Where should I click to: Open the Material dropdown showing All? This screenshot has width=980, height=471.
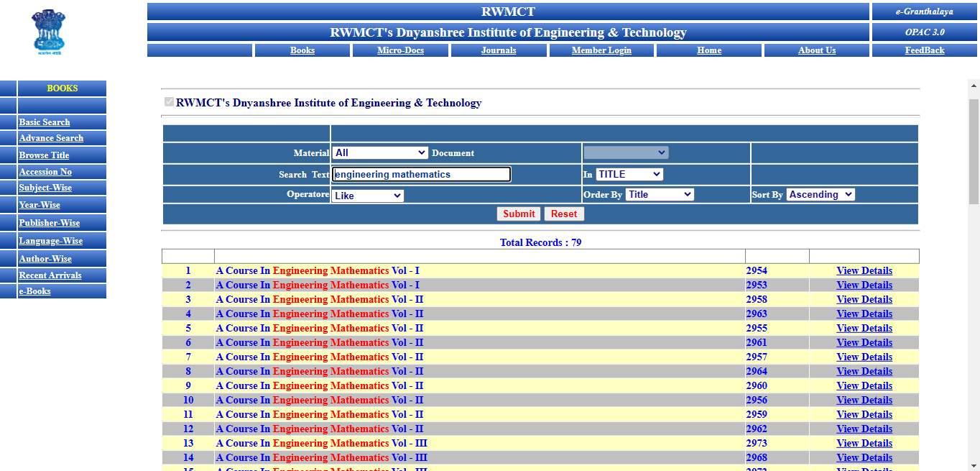click(380, 152)
